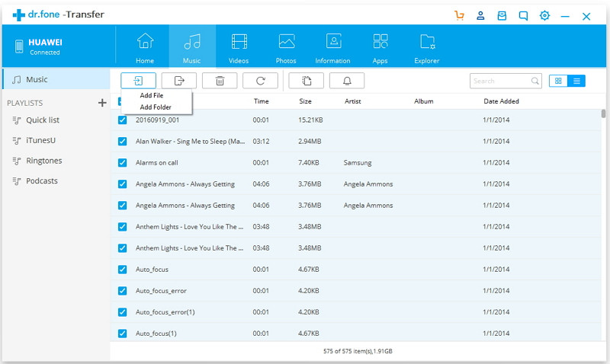Open the shopping cart icon
The width and height of the screenshot is (610, 364).
coord(459,15)
